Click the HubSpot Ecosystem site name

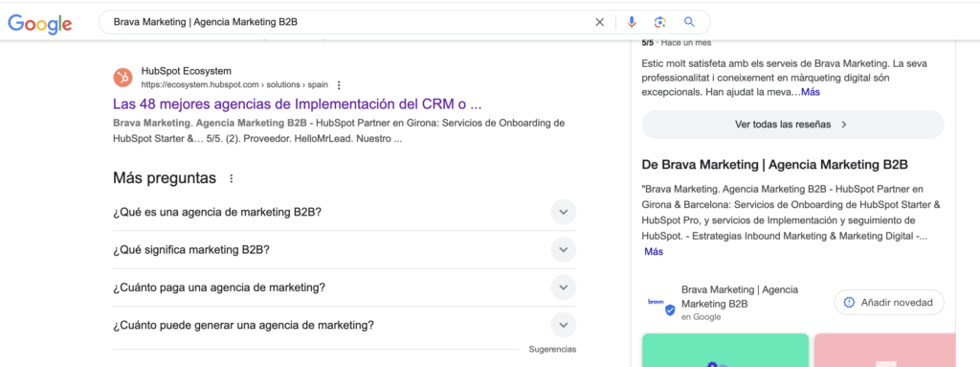[187, 71]
